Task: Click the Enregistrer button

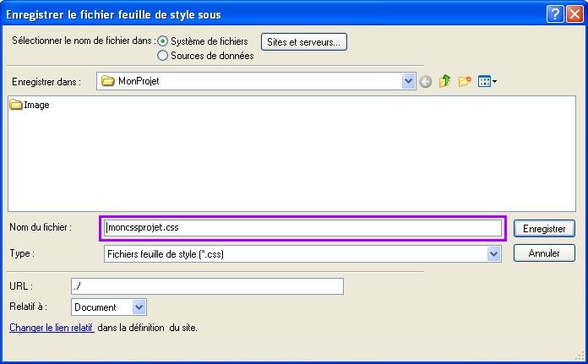Action: [x=544, y=229]
